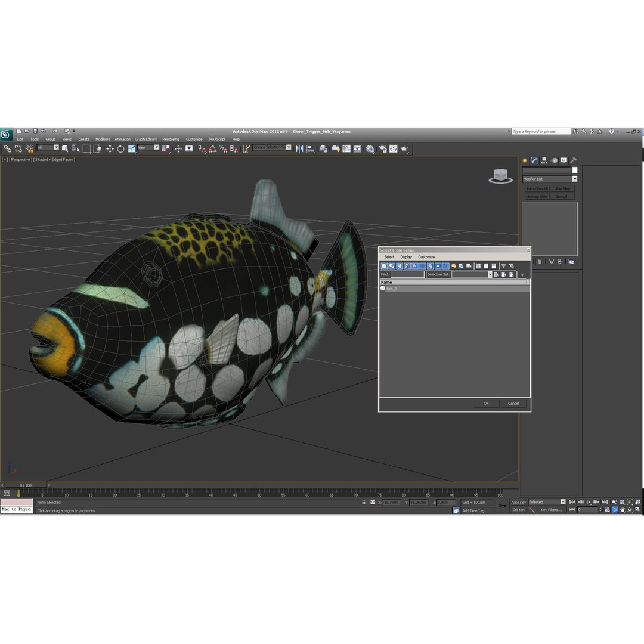
Task: Toggle the Percent Snap icon
Action: point(223,148)
